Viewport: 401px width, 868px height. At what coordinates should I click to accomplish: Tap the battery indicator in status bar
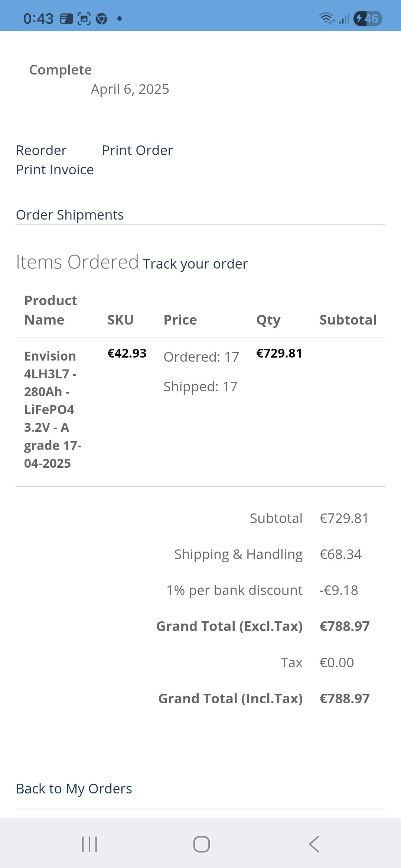tap(368, 19)
